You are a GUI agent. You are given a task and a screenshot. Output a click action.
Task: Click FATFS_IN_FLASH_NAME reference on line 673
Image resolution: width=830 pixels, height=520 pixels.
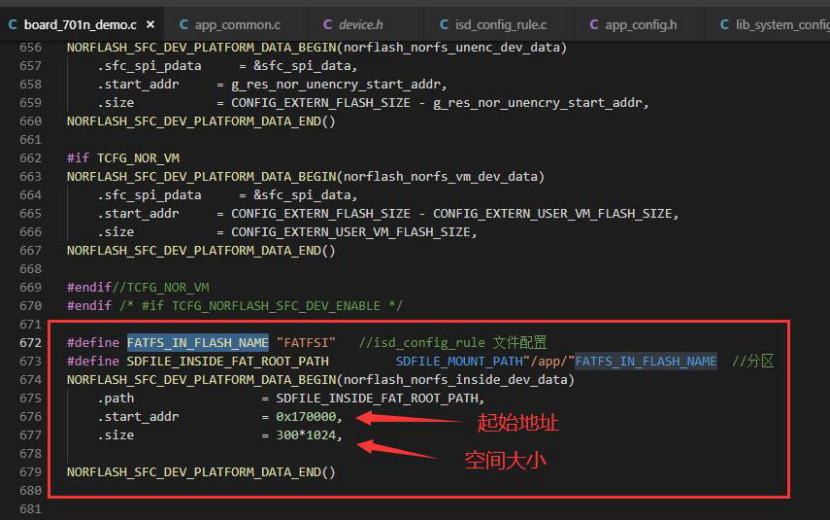pyautogui.click(x=646, y=361)
